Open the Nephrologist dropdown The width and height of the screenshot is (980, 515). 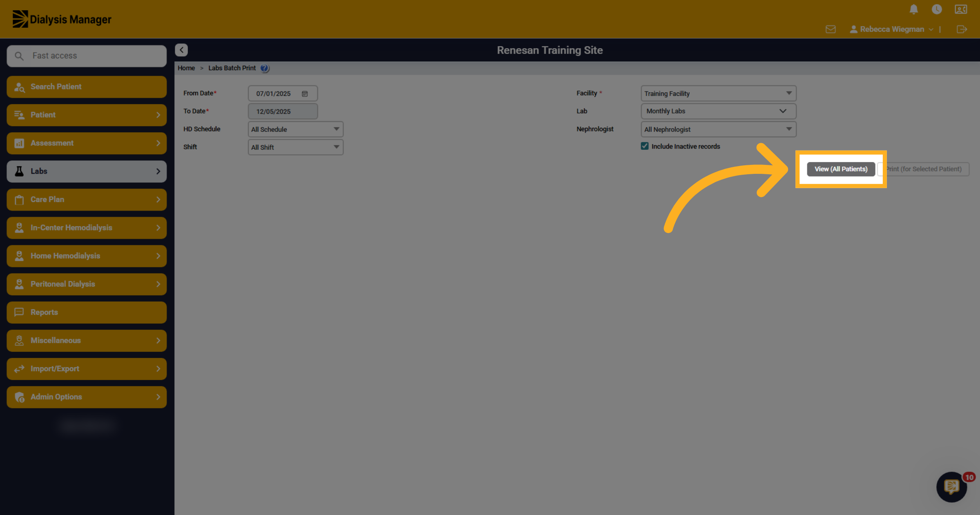(719, 129)
